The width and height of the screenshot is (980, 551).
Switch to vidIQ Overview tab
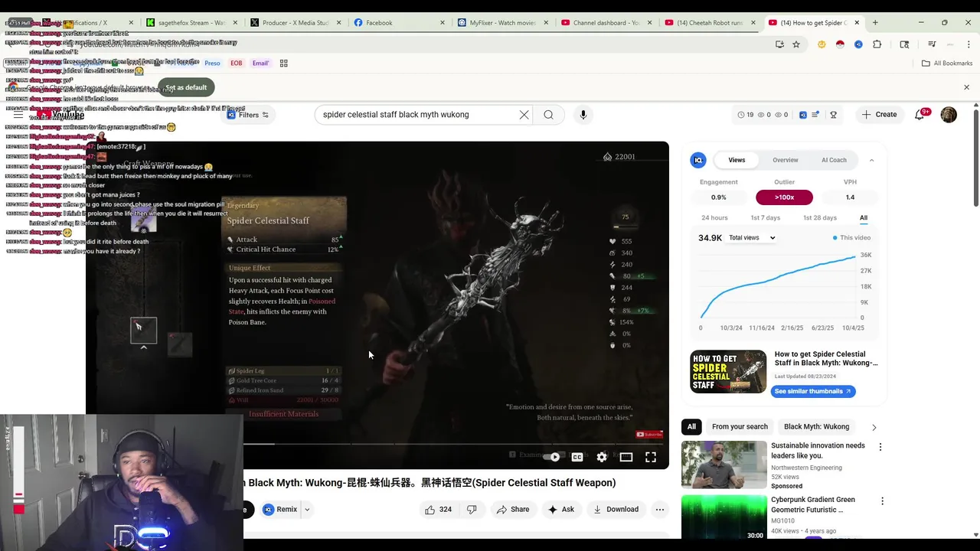(785, 160)
